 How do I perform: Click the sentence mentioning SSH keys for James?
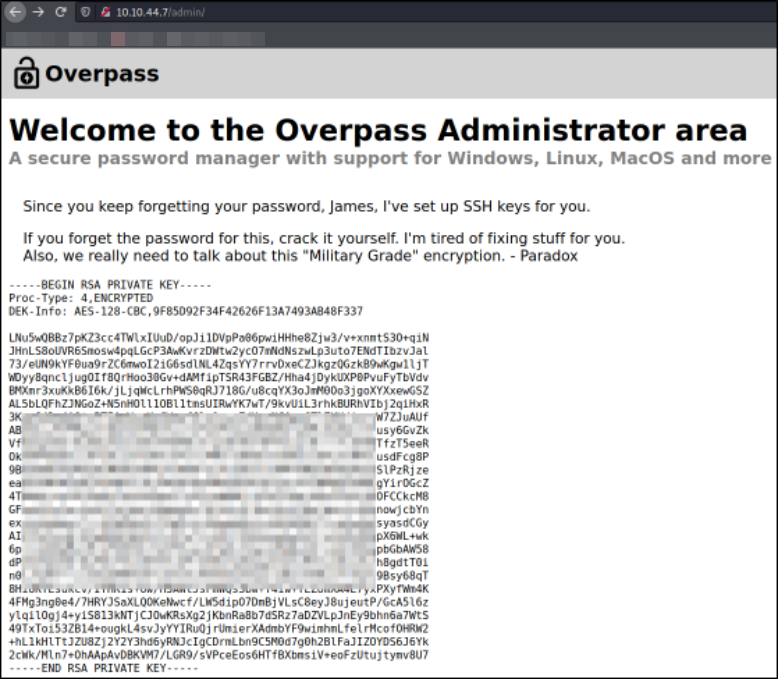tap(307, 206)
